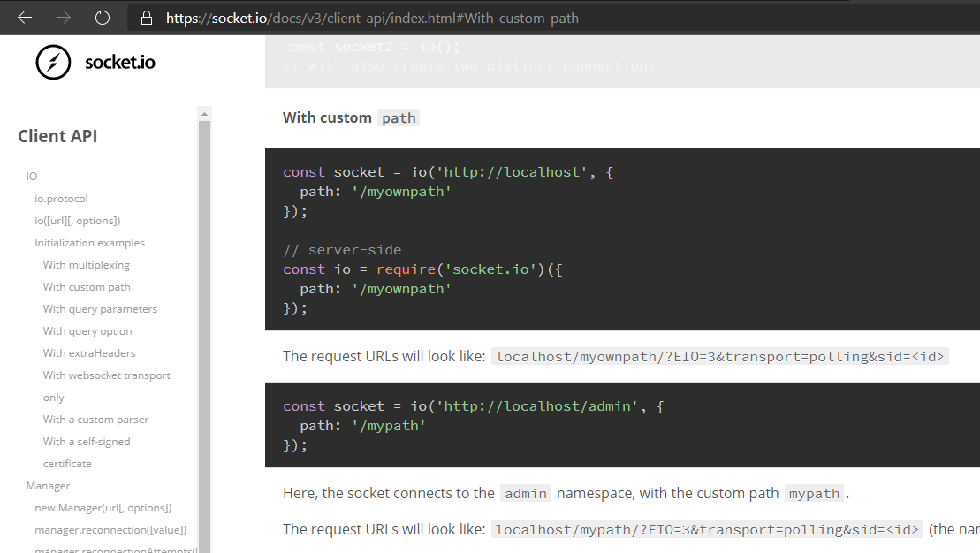Click the socket.io lightning bolt logo
980x553 pixels.
coord(55,62)
